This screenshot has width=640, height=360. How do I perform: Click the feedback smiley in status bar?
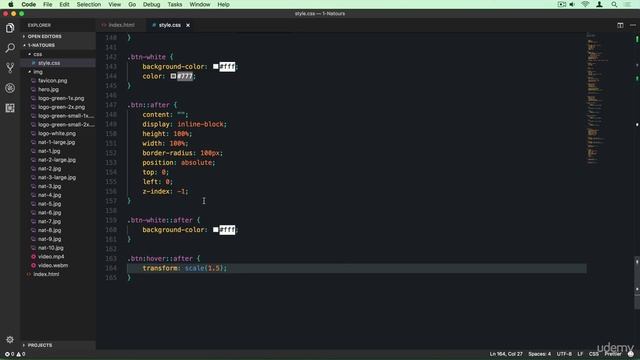[631, 354]
